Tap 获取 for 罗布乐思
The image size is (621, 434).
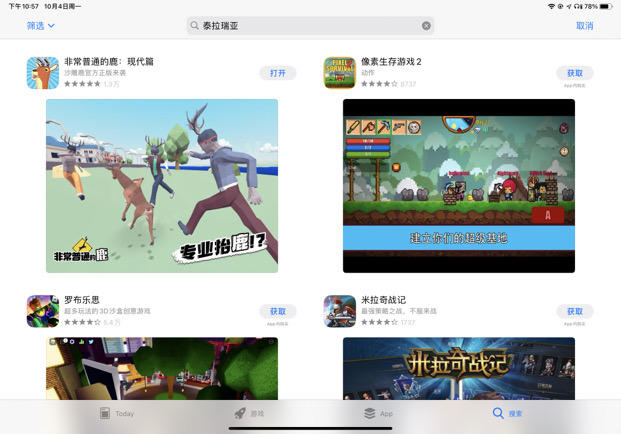coord(278,311)
